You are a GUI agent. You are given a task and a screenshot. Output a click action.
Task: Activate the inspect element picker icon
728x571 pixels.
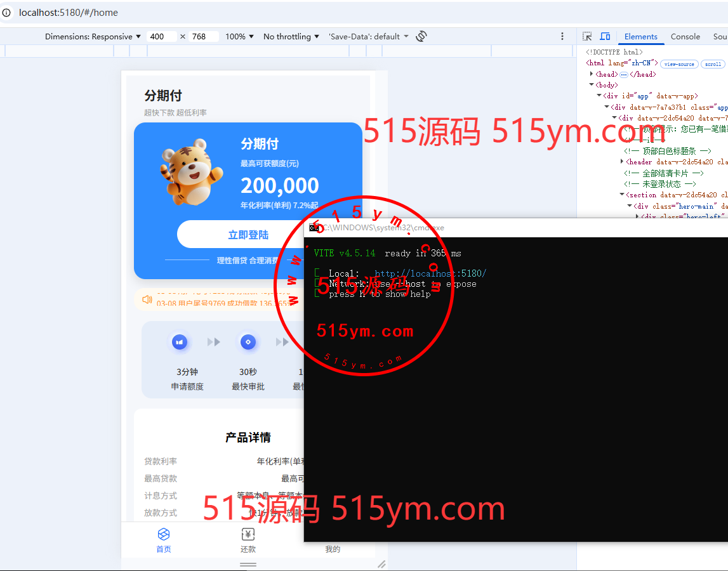coord(587,36)
